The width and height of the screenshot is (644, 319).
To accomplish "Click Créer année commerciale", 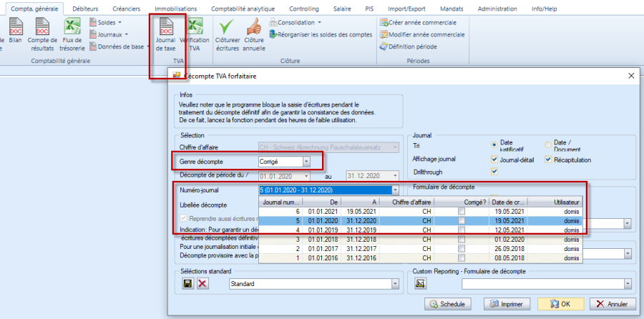I will click(418, 23).
